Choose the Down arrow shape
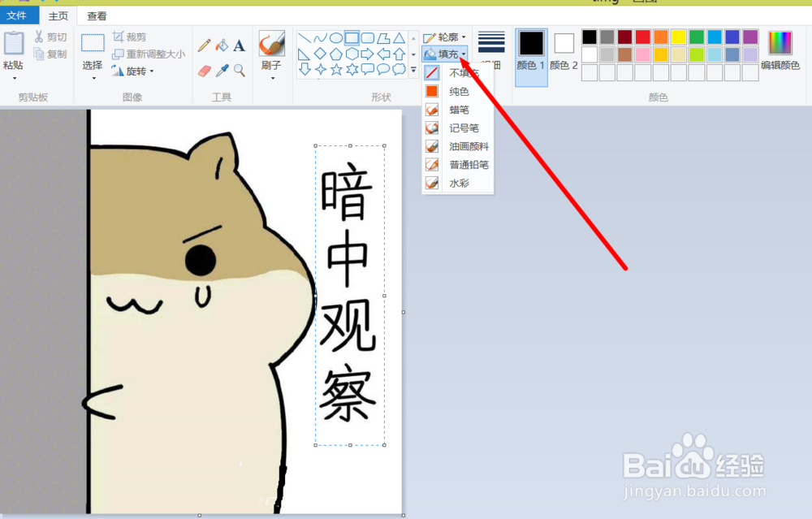The image size is (812, 519). pos(304,69)
